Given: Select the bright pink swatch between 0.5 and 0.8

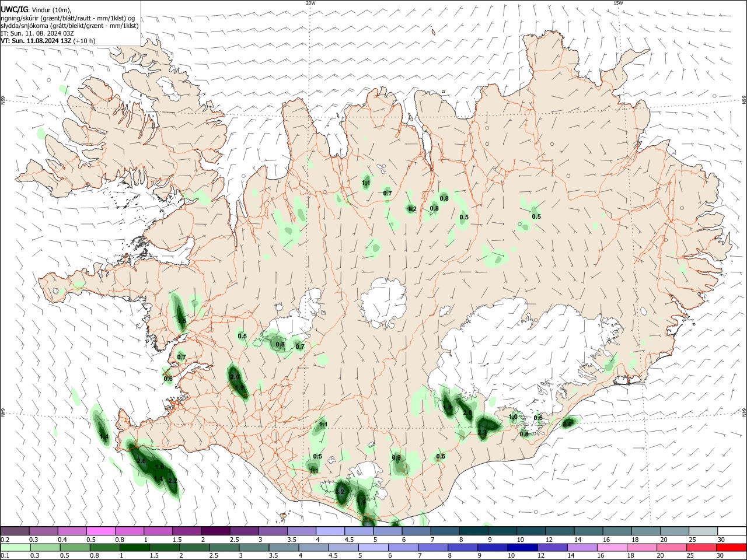Looking at the screenshot, I should pyautogui.click(x=100, y=531).
